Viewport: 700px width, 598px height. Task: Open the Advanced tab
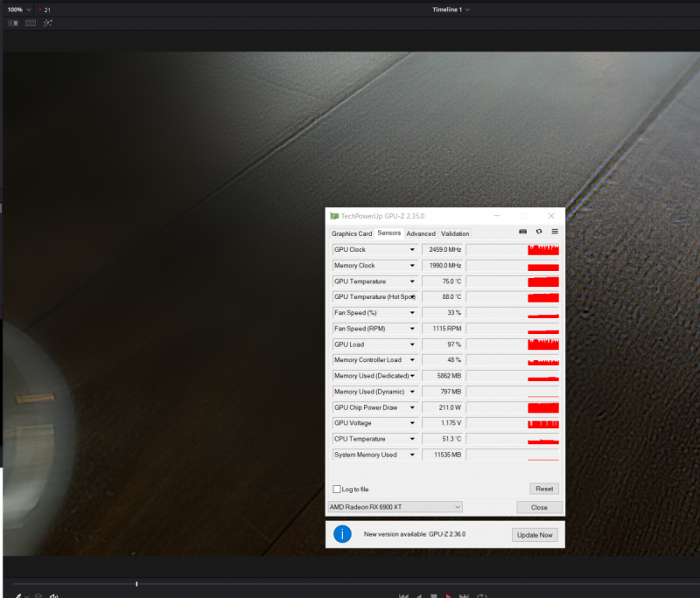(421, 233)
